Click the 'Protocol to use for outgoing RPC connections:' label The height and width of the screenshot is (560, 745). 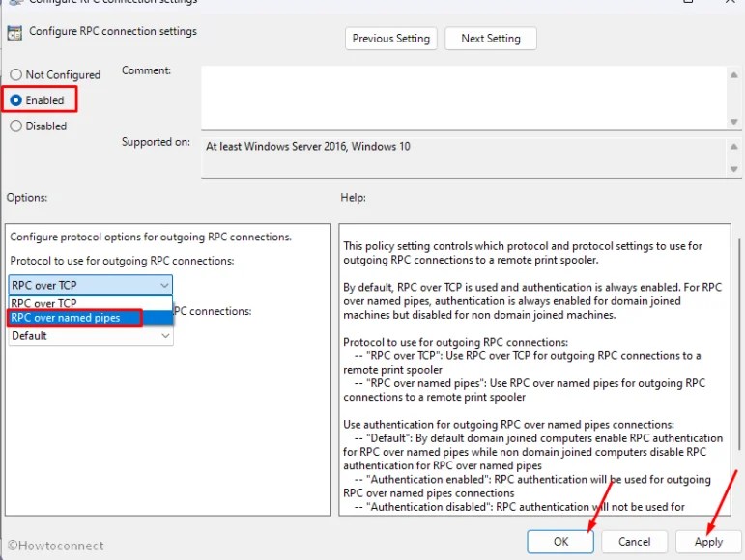tap(122, 261)
